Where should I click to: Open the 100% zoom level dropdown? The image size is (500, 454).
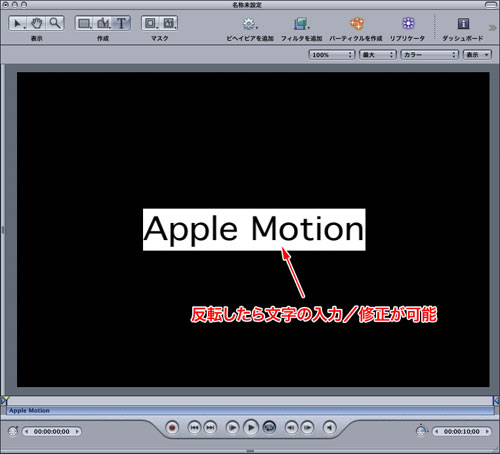tap(332, 55)
